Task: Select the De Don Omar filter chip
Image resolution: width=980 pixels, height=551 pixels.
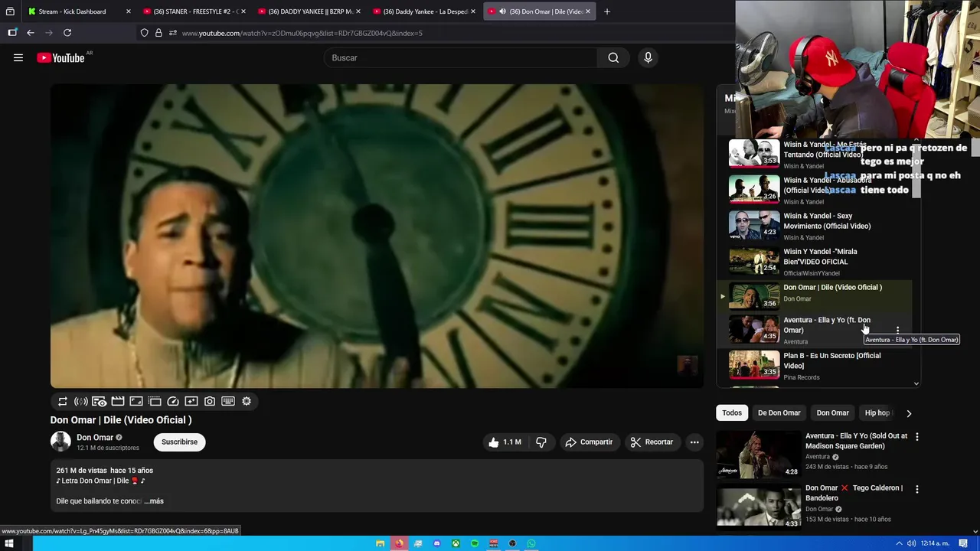Action: click(x=779, y=412)
